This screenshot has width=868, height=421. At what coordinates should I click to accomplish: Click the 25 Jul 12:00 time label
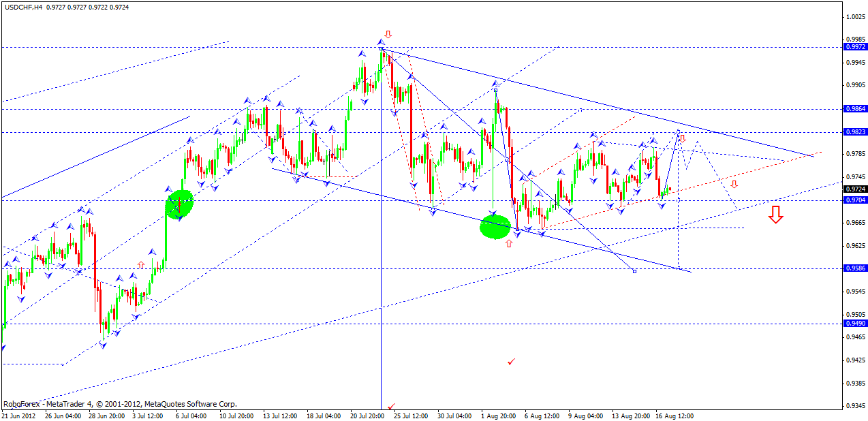tap(410, 416)
